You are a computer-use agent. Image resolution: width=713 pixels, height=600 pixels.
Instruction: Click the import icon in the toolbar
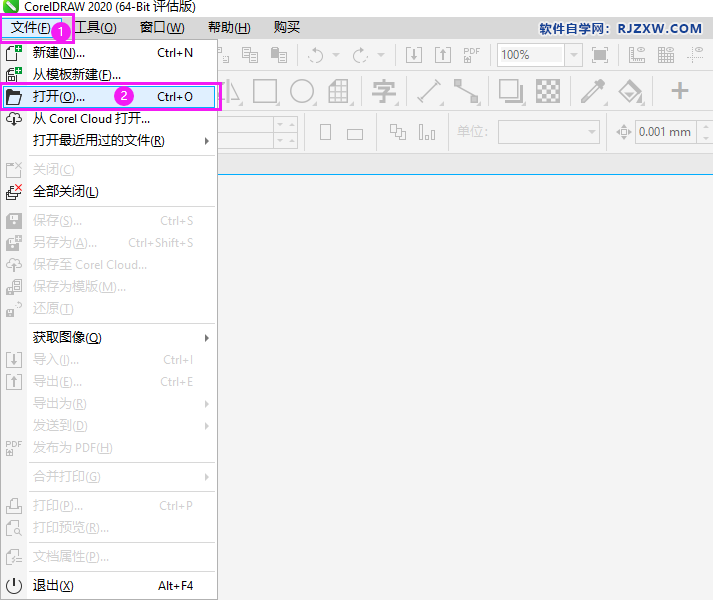point(414,55)
